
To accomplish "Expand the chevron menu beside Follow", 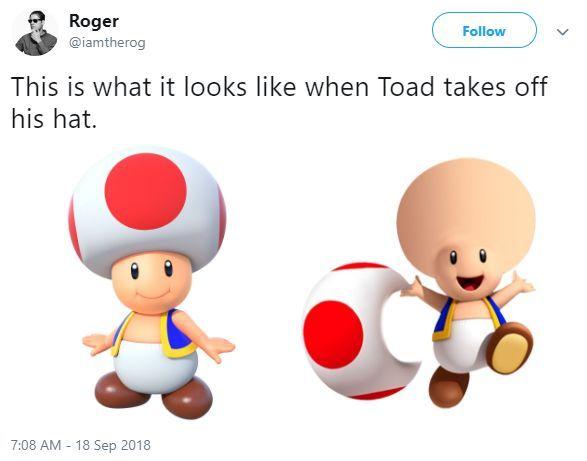I will [562, 32].
